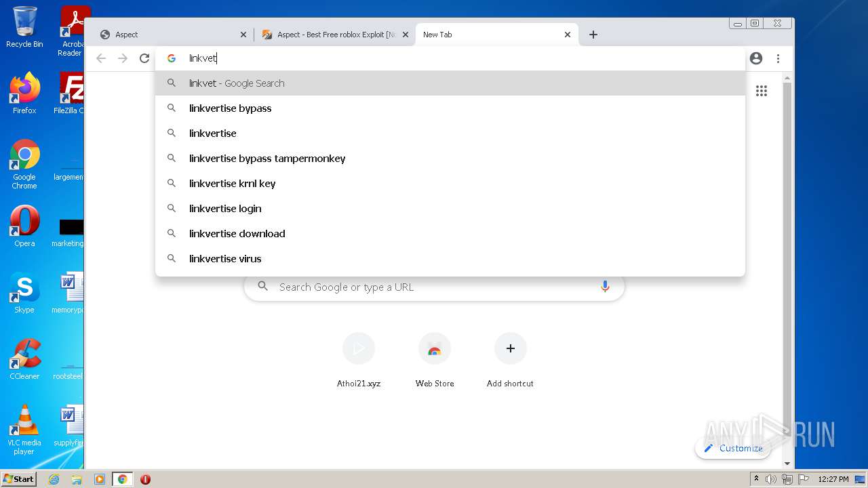Screen dimensions: 868x488
Task: Click Chrome taskbar button
Action: [x=123, y=479]
